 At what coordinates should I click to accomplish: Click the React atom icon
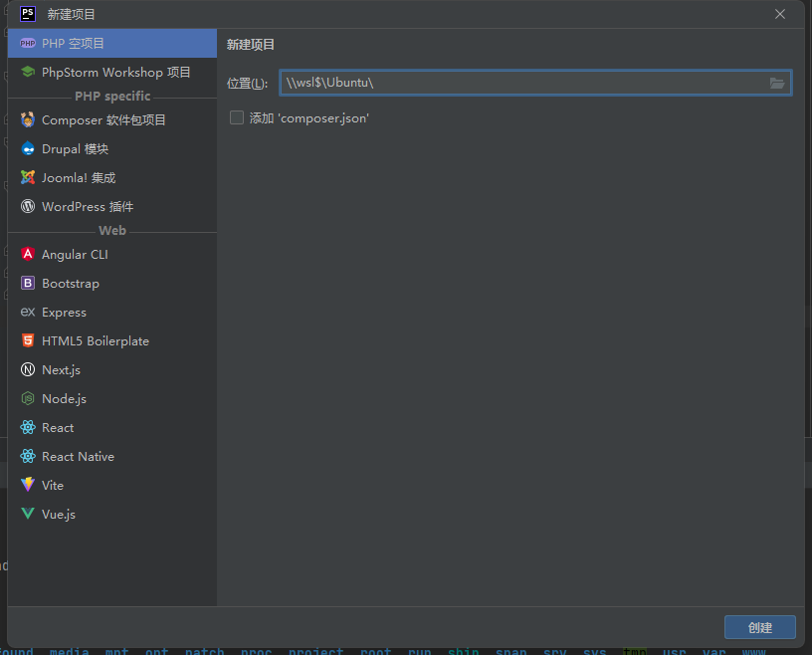coord(28,427)
